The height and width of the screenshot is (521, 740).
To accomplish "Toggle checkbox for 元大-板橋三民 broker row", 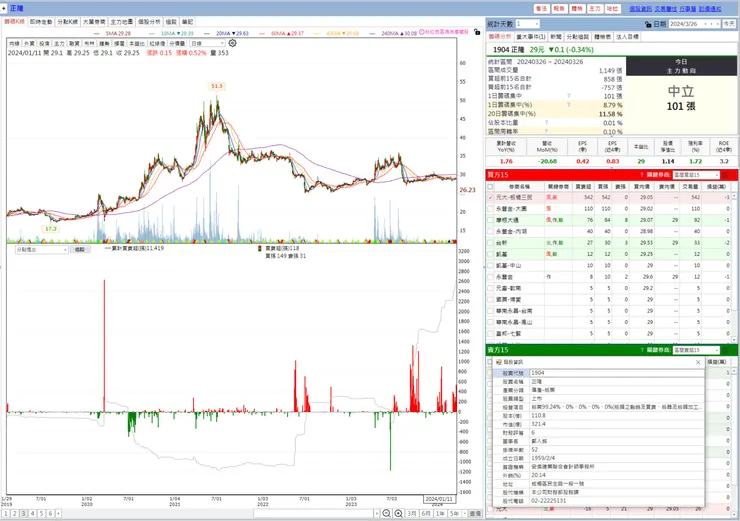I will [x=490, y=197].
